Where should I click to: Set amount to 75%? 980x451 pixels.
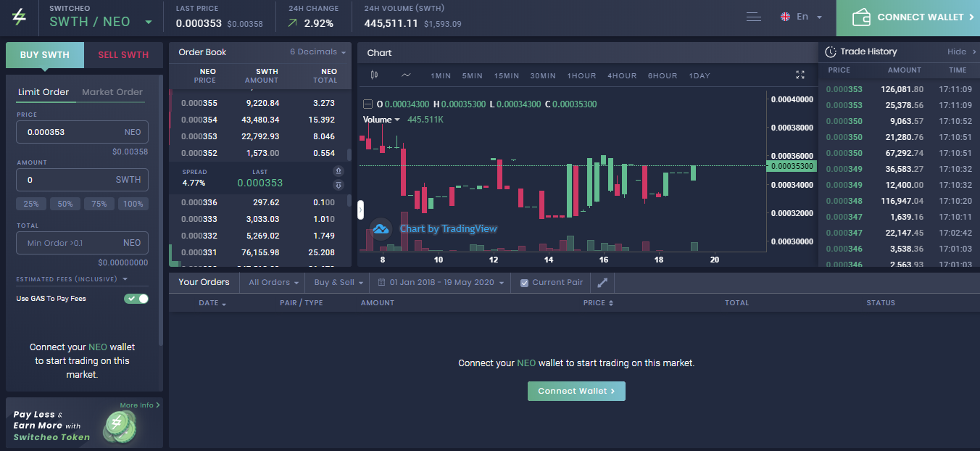99,204
